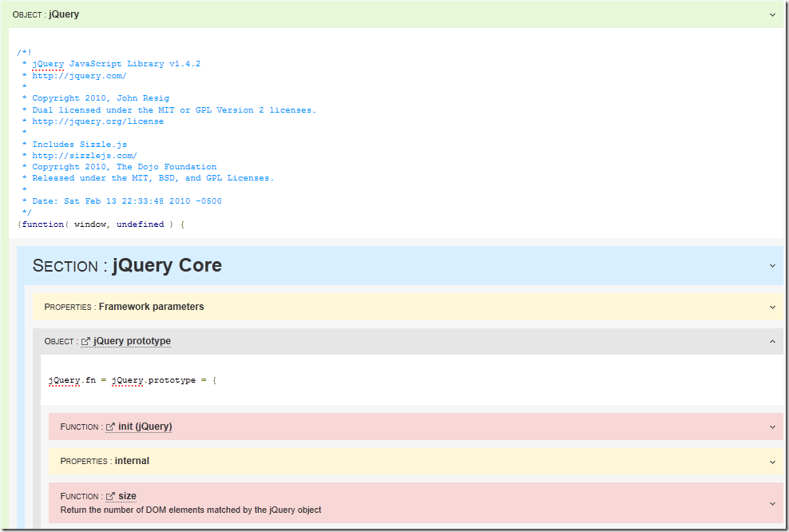
Task: Collapse jQuery prototype with the up chevron
Action: tap(771, 341)
